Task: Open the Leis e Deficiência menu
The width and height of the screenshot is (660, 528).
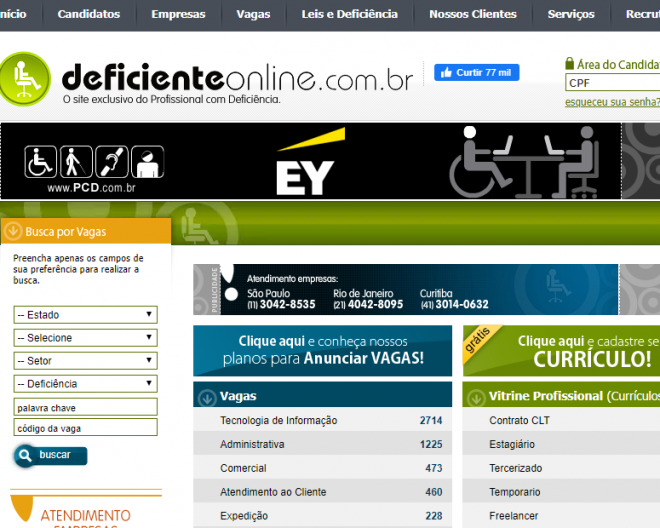Action: 350,14
